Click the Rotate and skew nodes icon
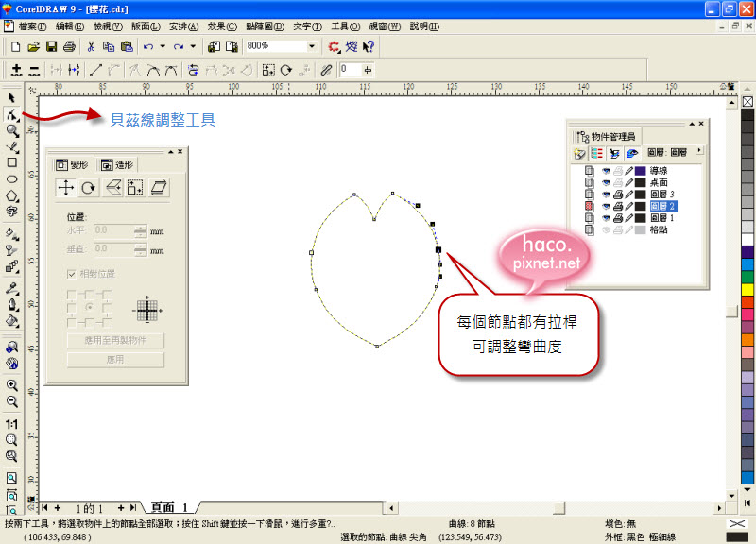Screen dimensions: 756x544 point(286,70)
